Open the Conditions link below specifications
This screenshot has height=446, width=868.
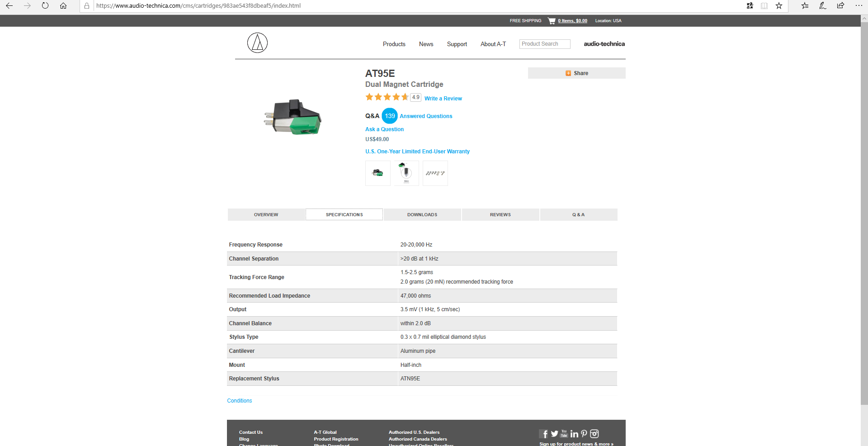pos(240,401)
